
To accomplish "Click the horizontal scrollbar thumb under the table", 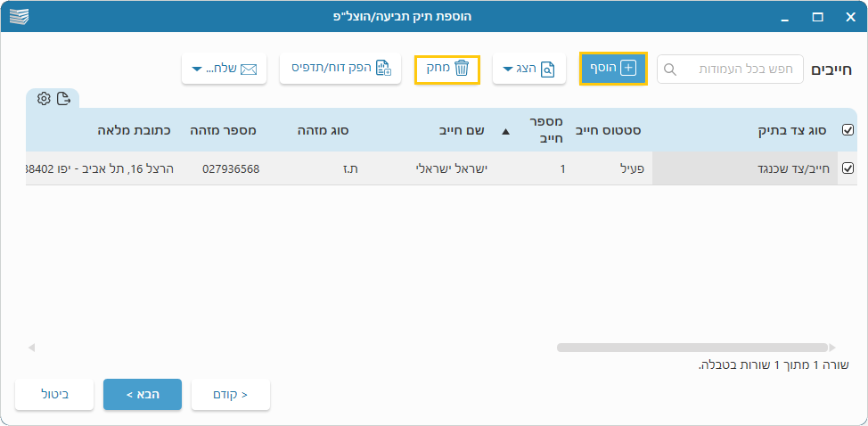I will tap(692, 348).
